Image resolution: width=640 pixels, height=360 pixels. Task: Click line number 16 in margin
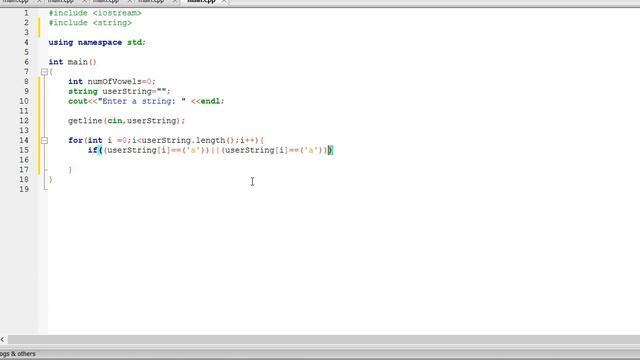point(24,160)
